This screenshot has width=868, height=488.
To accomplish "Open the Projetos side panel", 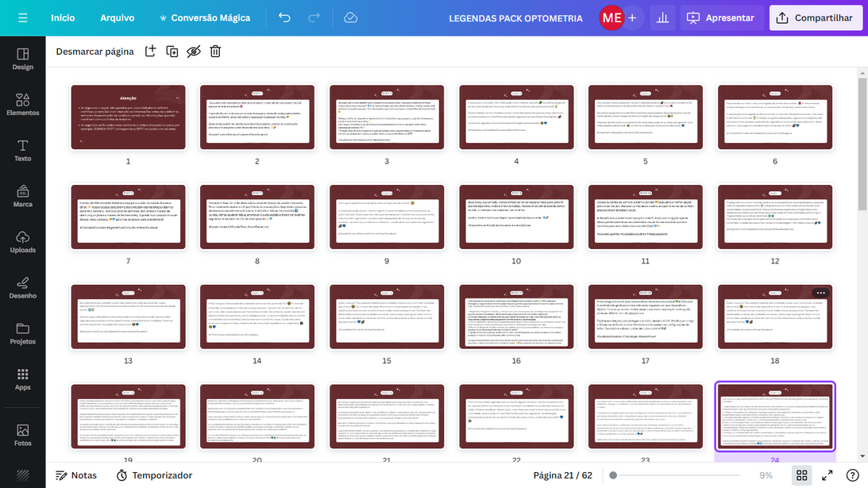I will click(23, 333).
